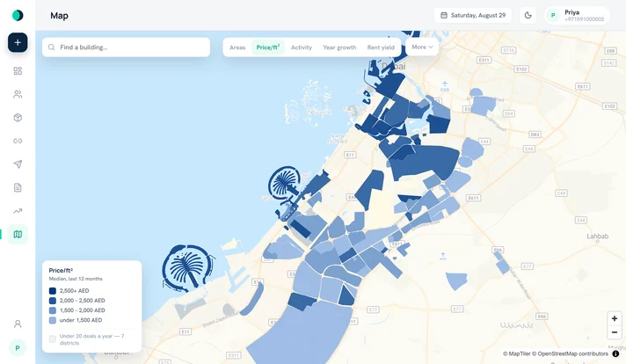
Task: Open the Priya account menu
Action: point(577,16)
